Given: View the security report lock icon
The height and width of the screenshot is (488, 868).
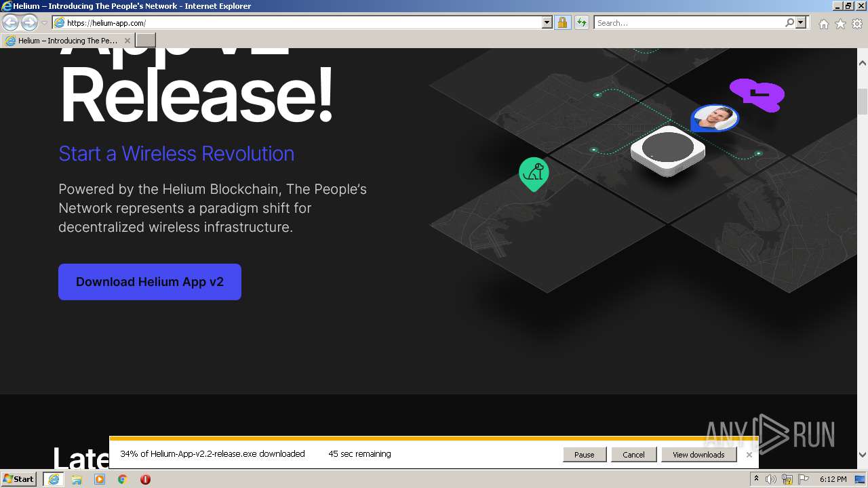Looking at the screenshot, I should coord(562,22).
